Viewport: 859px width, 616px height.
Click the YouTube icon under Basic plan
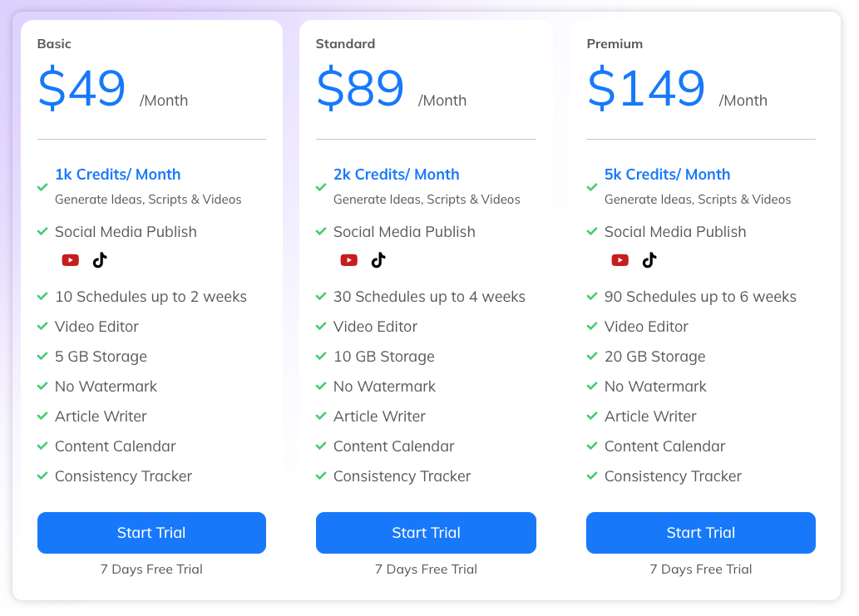[x=71, y=259]
